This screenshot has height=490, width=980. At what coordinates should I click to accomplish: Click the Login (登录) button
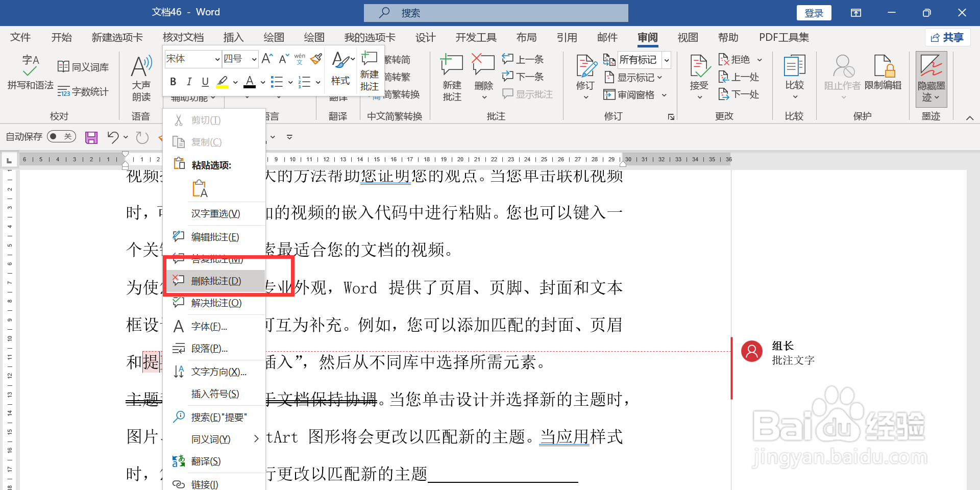click(814, 13)
